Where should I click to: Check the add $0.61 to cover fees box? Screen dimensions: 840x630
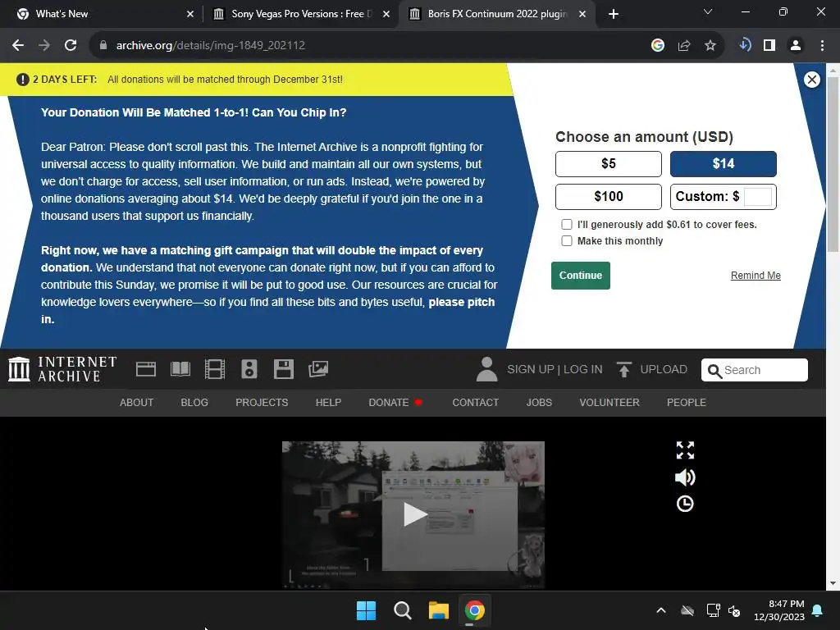566,225
